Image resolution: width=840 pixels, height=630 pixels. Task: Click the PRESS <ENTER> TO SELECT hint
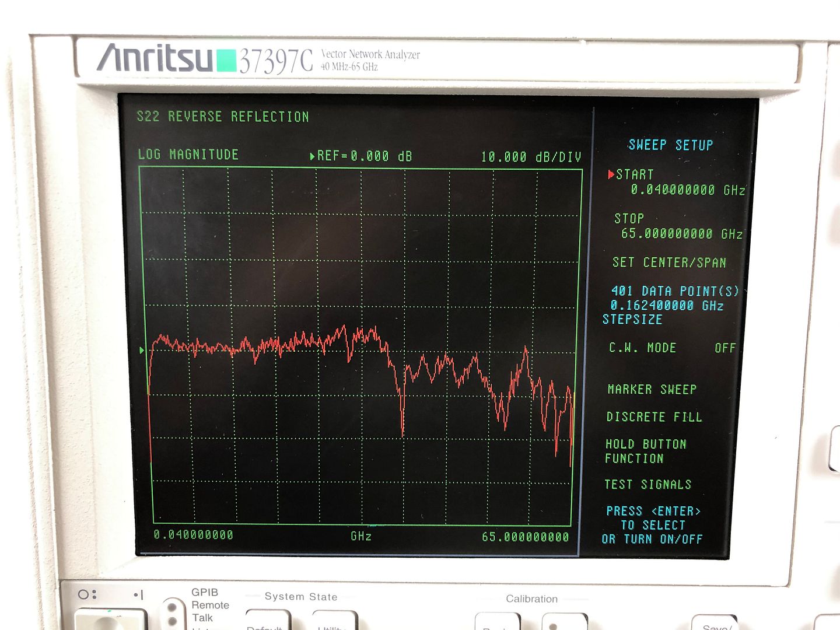(653, 518)
